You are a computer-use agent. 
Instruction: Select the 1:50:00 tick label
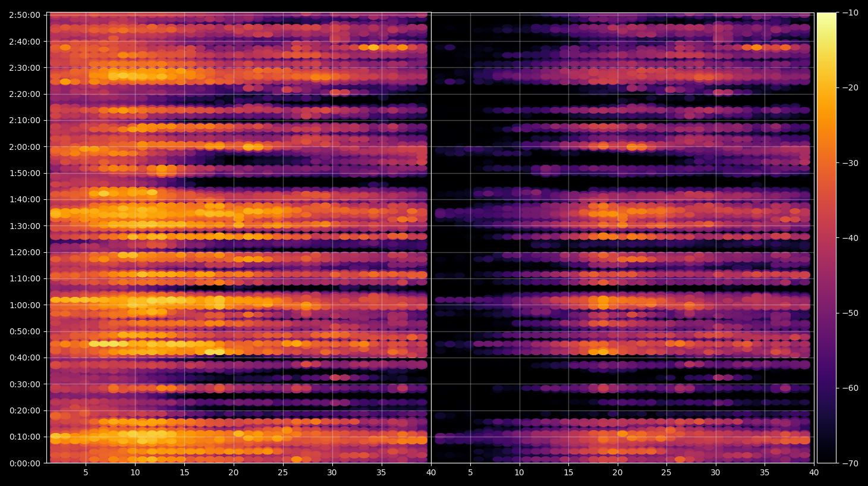click(x=24, y=173)
